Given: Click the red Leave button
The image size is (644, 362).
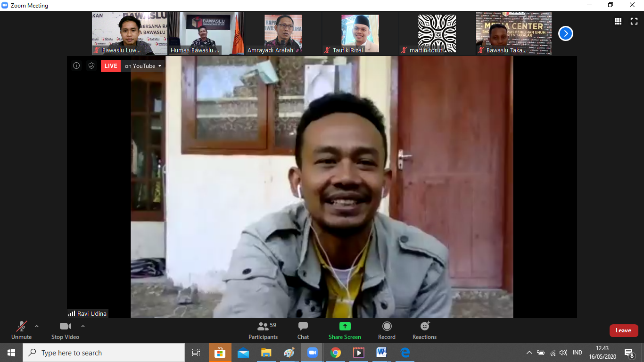Looking at the screenshot, I should pyautogui.click(x=623, y=330).
